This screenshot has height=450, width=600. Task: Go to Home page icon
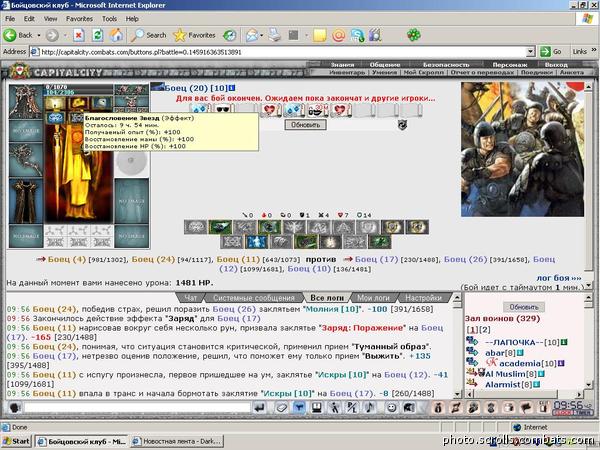pos(116,36)
